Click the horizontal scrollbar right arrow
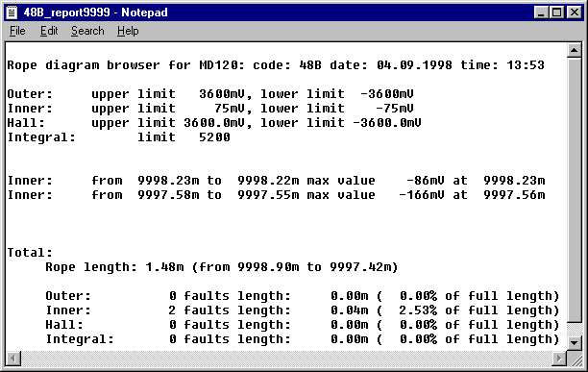The height and width of the screenshot is (372, 588). [x=559, y=359]
